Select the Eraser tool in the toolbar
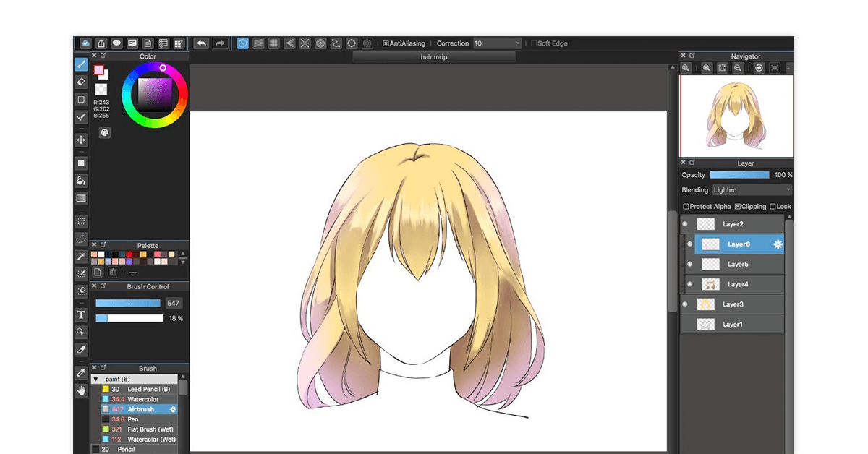 pyautogui.click(x=82, y=82)
